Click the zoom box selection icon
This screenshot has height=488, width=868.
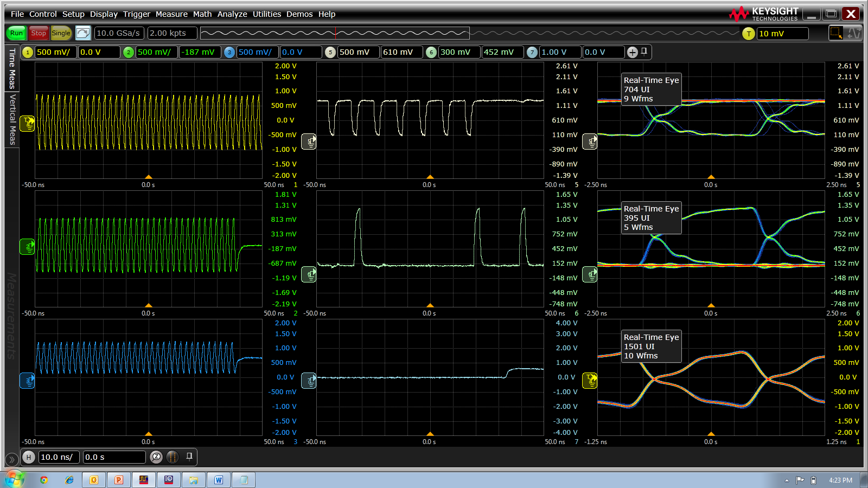pyautogui.click(x=835, y=33)
